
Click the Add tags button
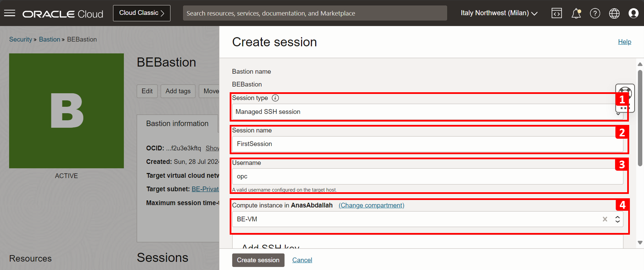[178, 91]
